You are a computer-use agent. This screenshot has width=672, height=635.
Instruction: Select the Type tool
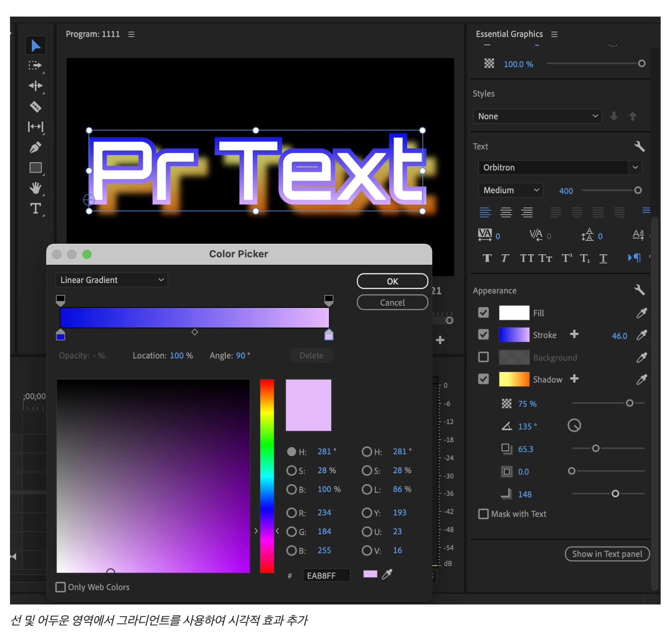(35, 208)
